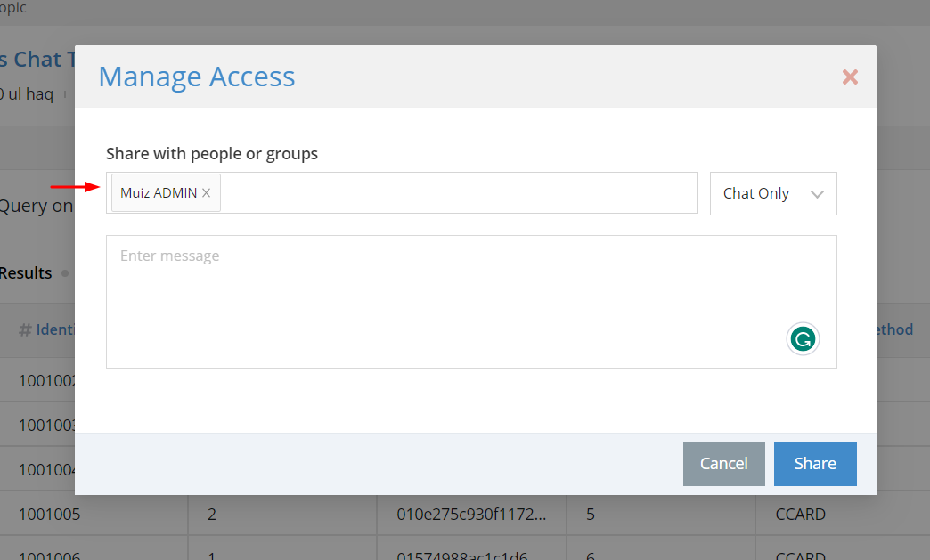Click the blue Share button
This screenshot has height=560, width=930.
pos(815,464)
